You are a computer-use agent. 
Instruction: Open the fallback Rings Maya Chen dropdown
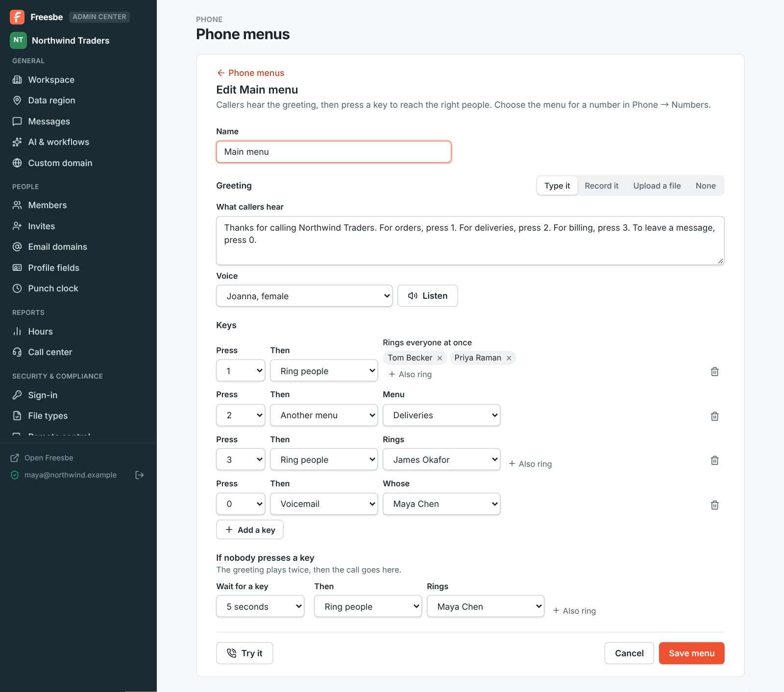click(x=486, y=606)
